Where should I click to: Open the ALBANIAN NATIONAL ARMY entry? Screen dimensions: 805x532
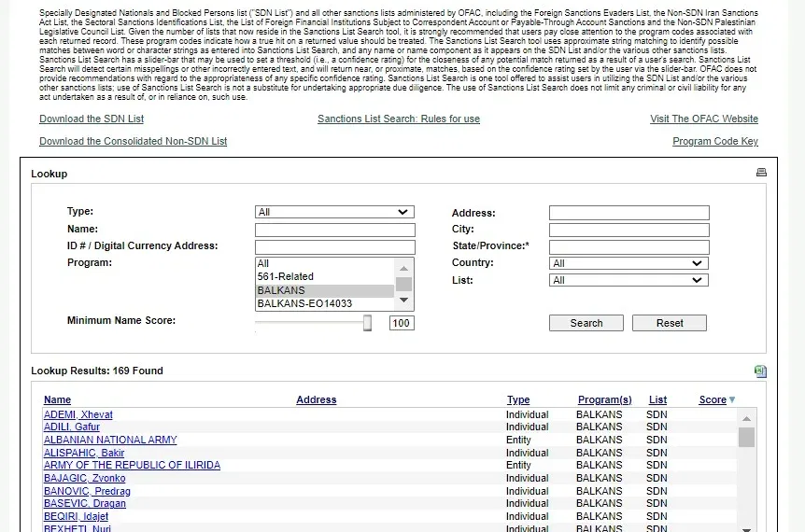pyautogui.click(x=110, y=441)
